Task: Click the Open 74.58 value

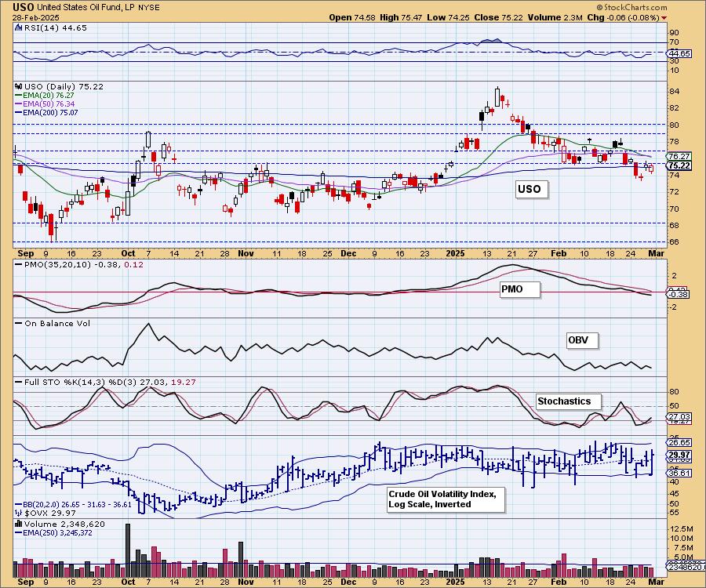Action: 351,17
